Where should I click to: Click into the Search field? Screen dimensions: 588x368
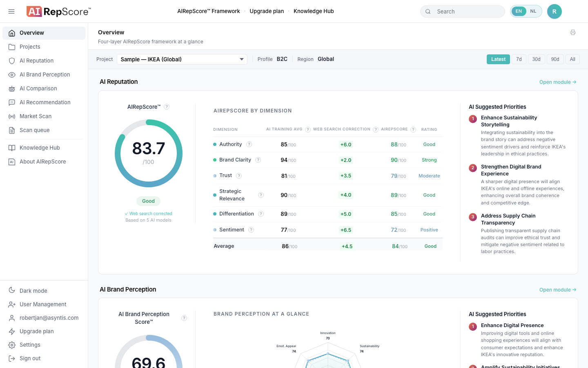(x=463, y=11)
